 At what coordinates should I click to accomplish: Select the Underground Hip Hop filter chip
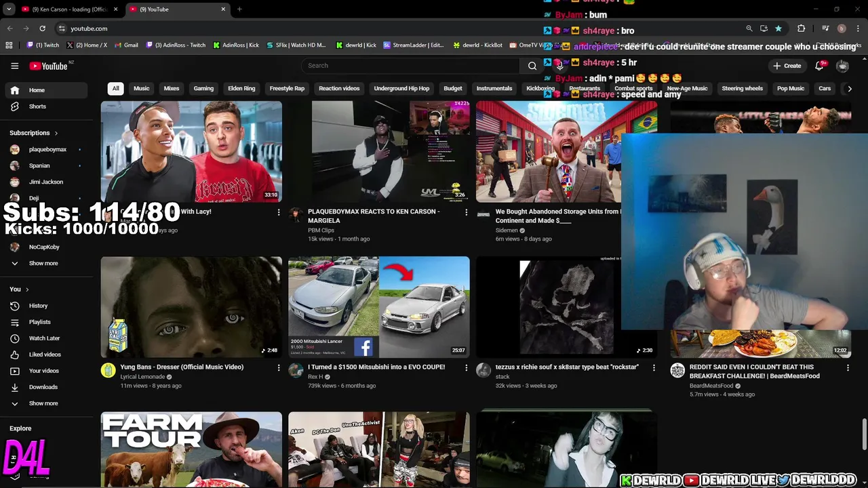401,89
